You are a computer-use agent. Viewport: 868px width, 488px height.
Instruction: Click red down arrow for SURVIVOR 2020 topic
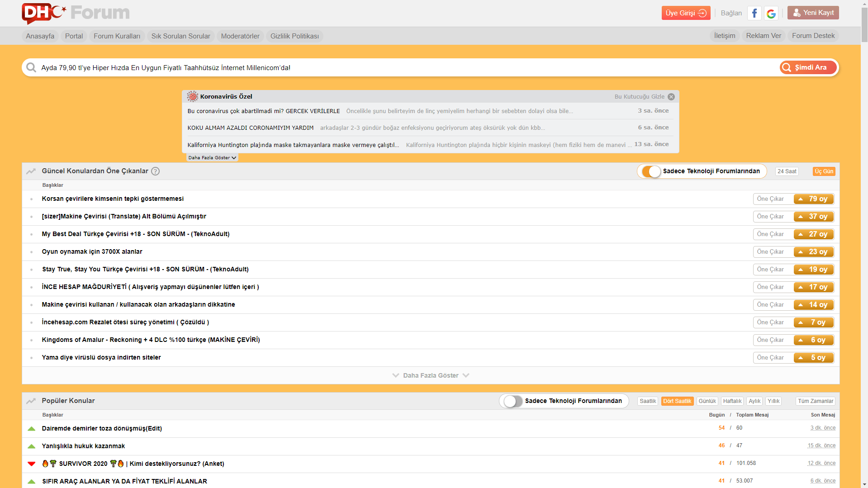[x=31, y=464]
